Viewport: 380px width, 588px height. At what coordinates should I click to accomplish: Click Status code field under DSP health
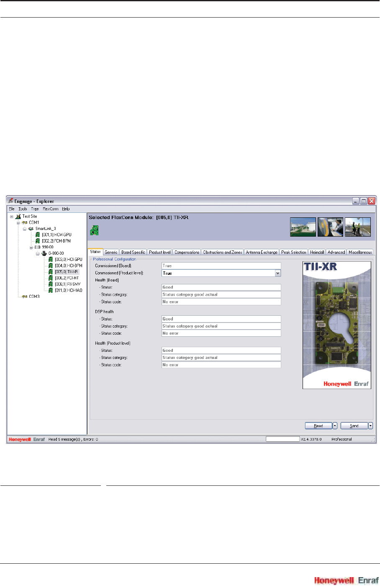coord(221,333)
